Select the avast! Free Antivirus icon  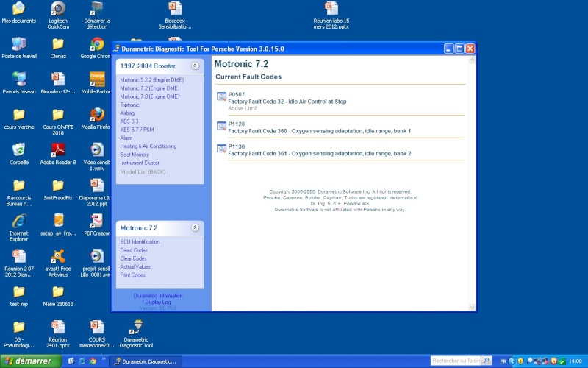coord(58,263)
